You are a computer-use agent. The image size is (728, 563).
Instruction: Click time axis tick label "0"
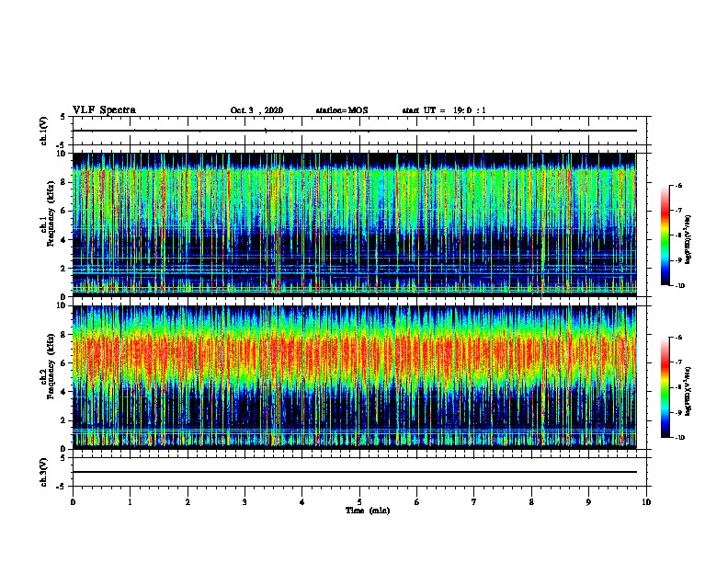(x=73, y=502)
